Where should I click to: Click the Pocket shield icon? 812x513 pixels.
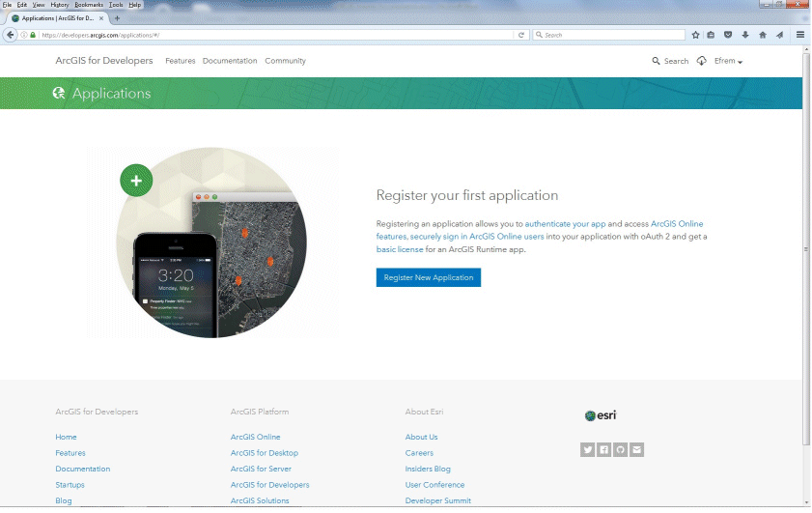(728, 35)
